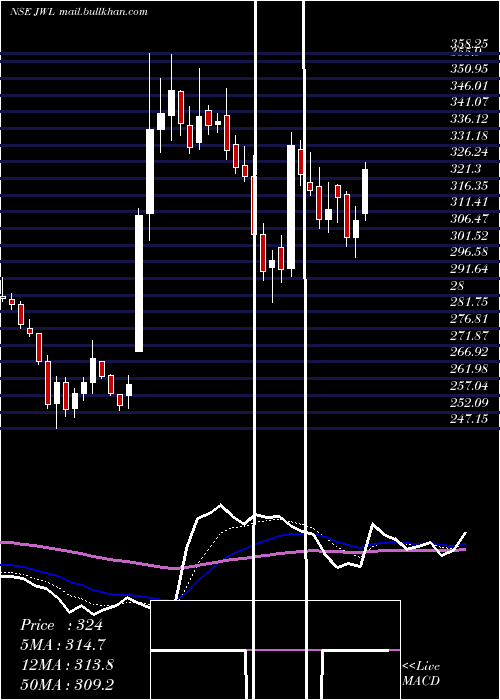Click the 281.75 price axis label

click(x=469, y=302)
